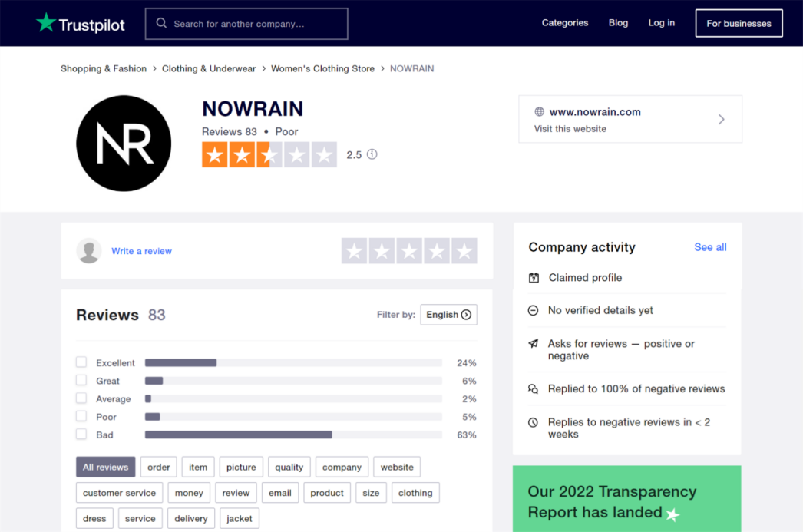Check the Average rating filter checkbox

[x=81, y=398]
